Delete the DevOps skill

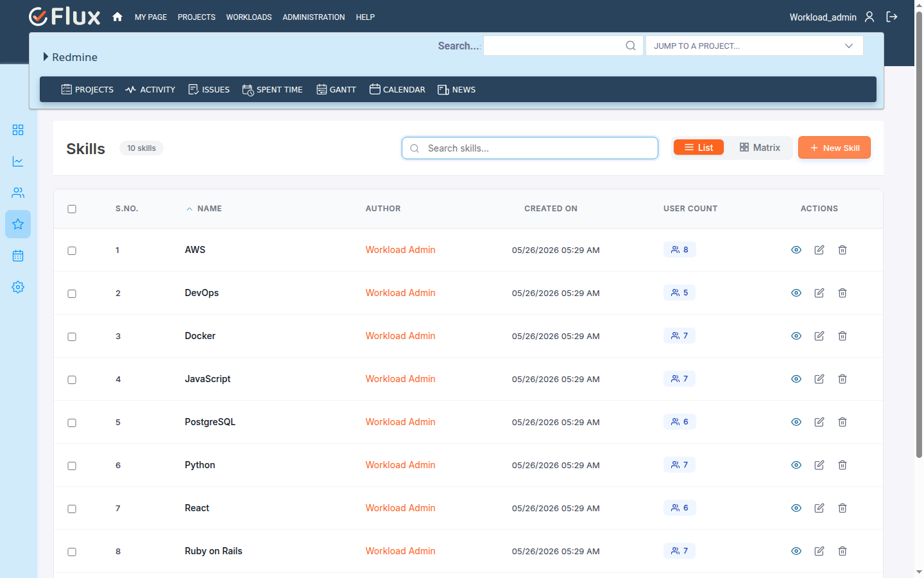tap(843, 293)
